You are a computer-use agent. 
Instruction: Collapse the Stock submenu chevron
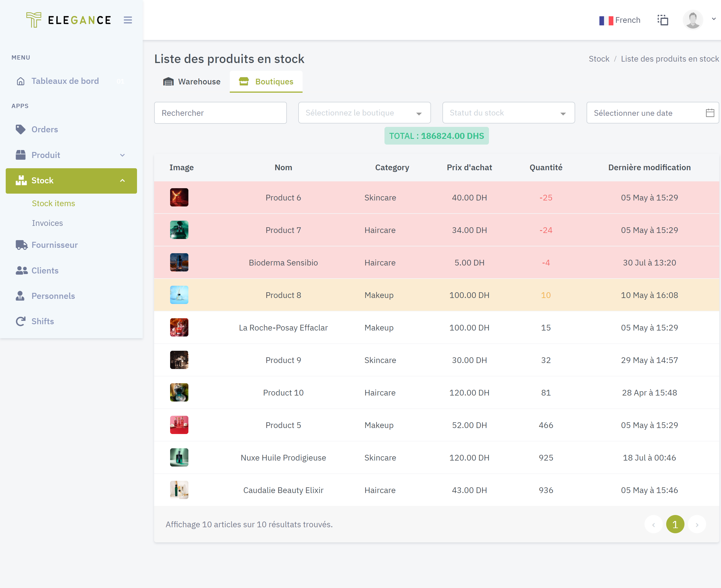tap(122, 181)
